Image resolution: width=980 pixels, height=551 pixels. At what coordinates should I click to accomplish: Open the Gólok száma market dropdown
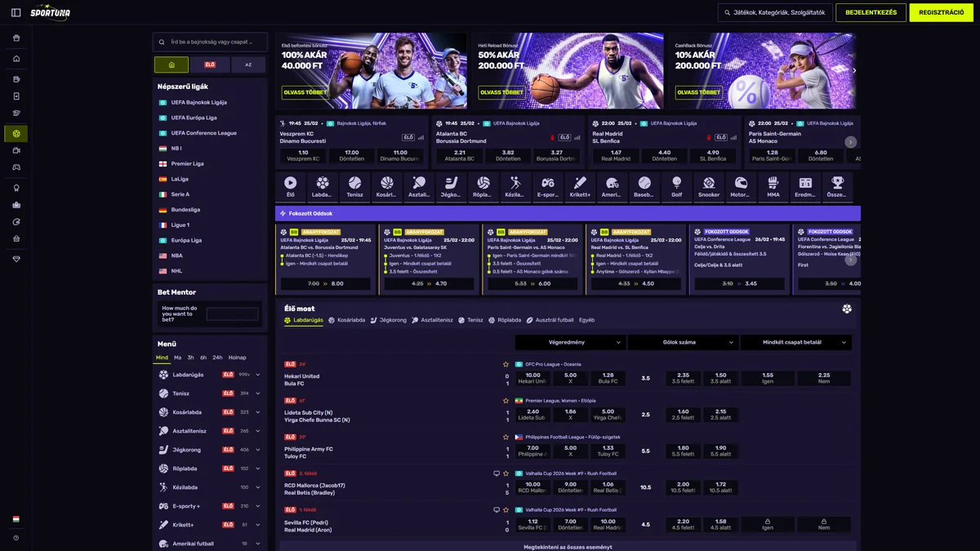click(x=683, y=343)
